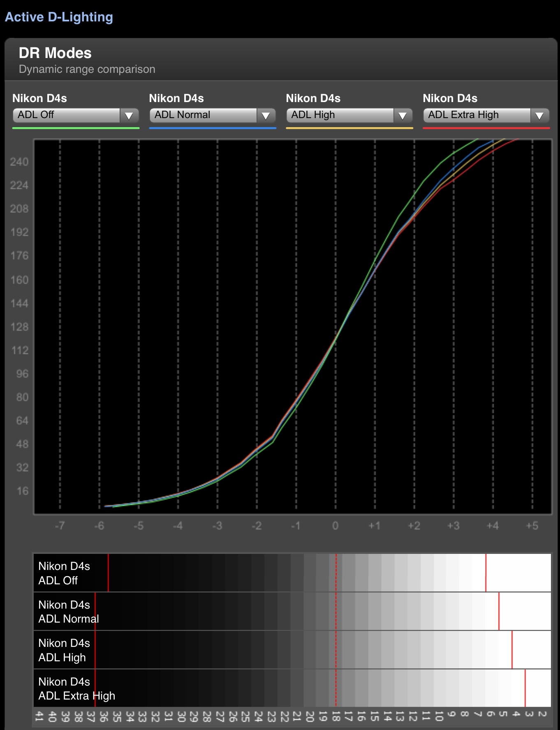The width and height of the screenshot is (560, 730).
Task: Click the arrow on ADL Extra High dropdown
Action: [x=539, y=116]
